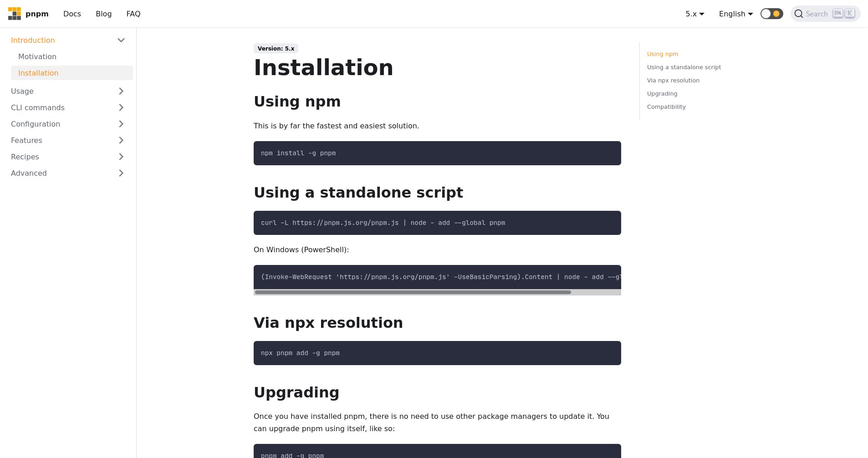Image resolution: width=868 pixels, height=458 pixels.
Task: Open the CLI commands sidebar category
Action: point(38,107)
